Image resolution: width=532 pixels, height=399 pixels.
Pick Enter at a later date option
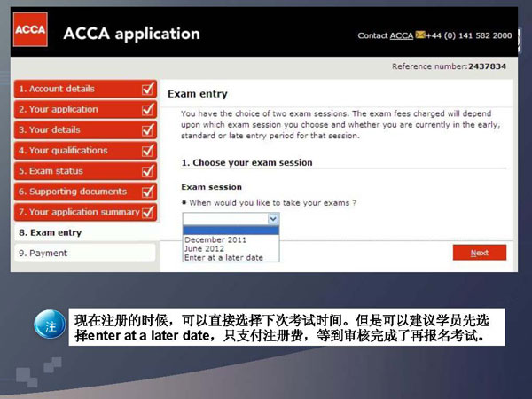coord(223,257)
